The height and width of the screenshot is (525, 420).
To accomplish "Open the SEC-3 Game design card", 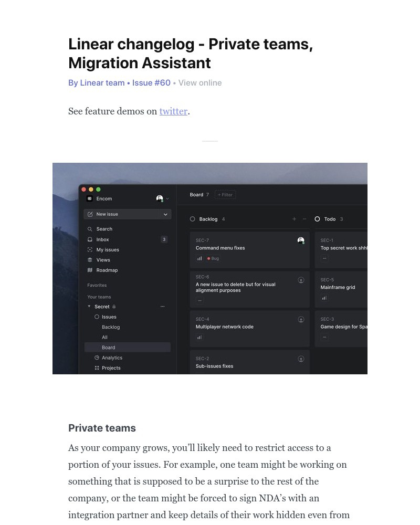I will 341,329.
